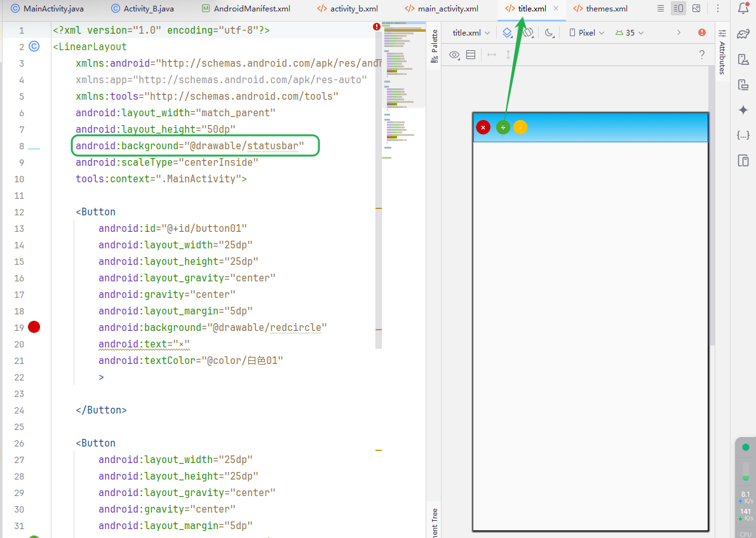Open the View Options eye menu
The width and height of the screenshot is (756, 538).
(x=454, y=55)
